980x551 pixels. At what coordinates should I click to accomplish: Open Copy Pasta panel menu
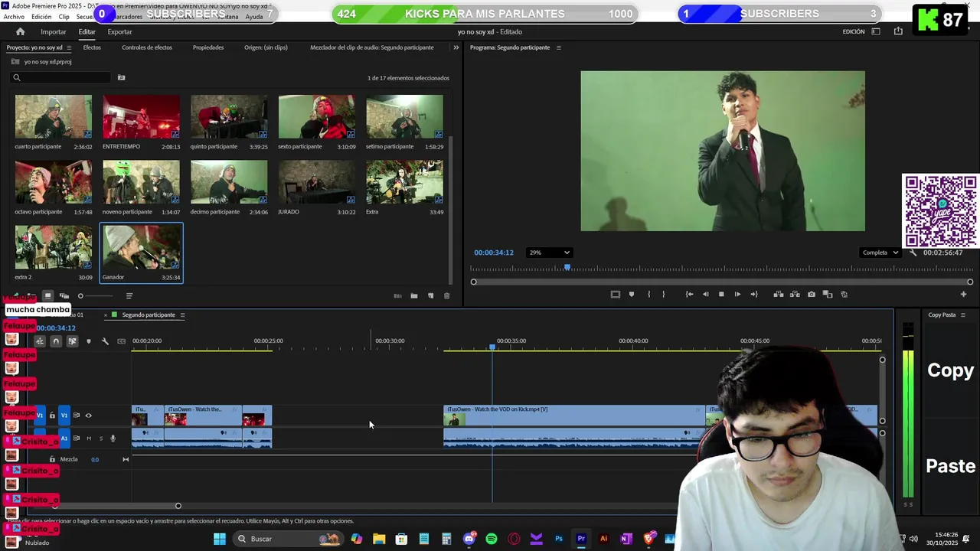point(962,315)
